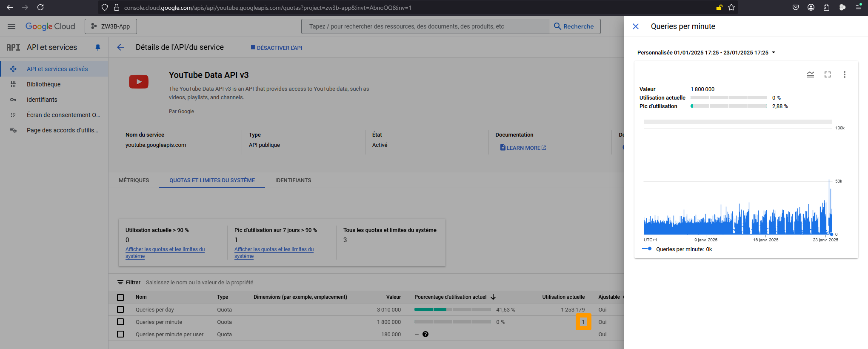Screen dimensions: 868x349
Task: Click the Google Cloud logo
Action: coord(50,26)
